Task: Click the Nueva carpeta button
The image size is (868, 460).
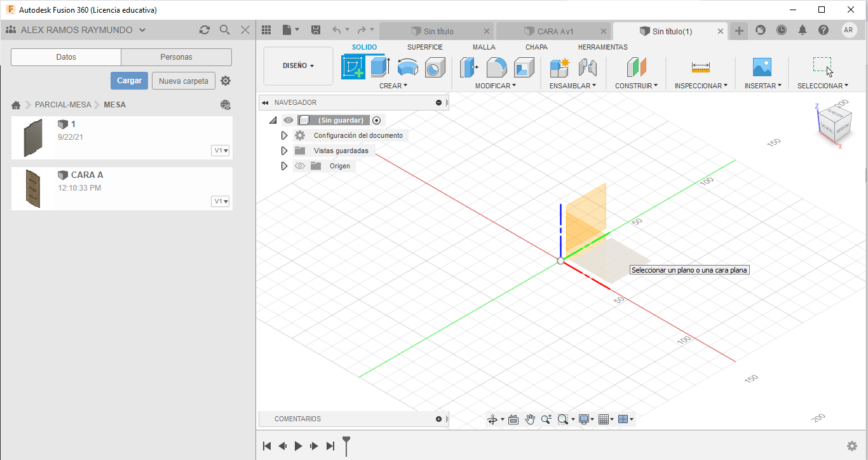Action: click(x=184, y=81)
